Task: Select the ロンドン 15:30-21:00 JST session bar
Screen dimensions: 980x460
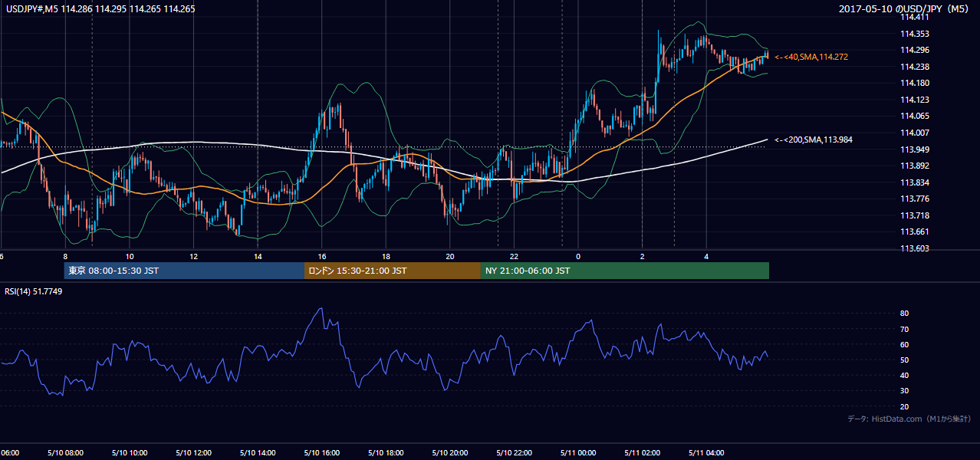Action: tap(393, 271)
